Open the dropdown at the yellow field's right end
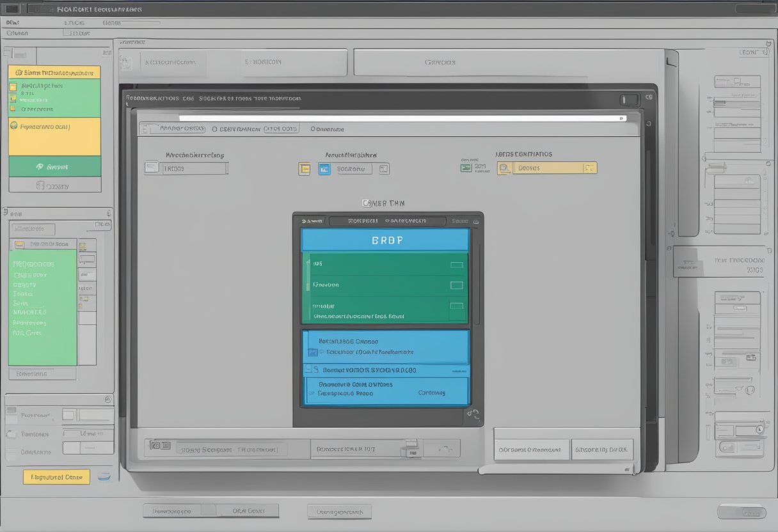The image size is (778, 532). coord(589,168)
